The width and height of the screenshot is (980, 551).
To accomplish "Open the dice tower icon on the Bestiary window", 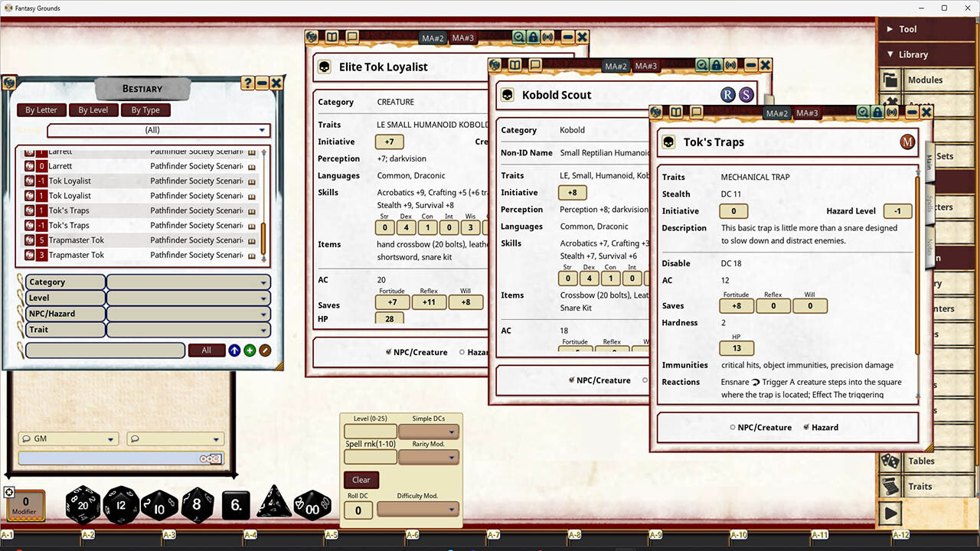I will tap(9, 82).
